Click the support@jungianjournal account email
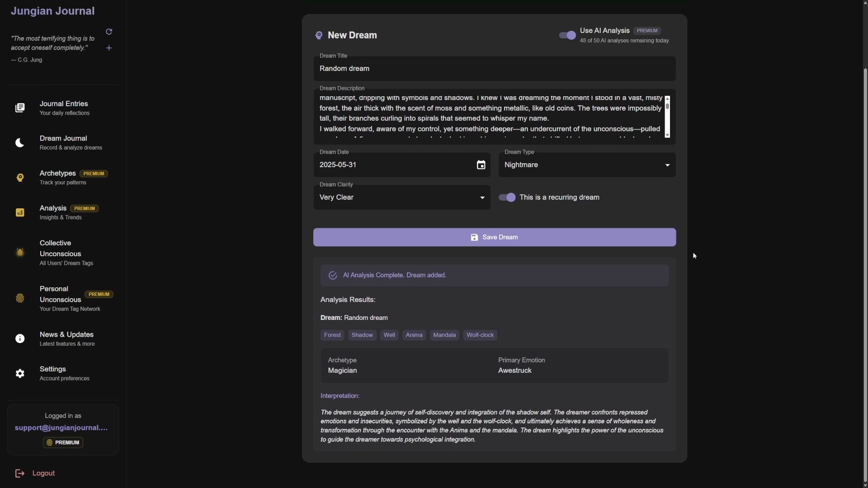This screenshot has height=488, width=868. (x=61, y=428)
